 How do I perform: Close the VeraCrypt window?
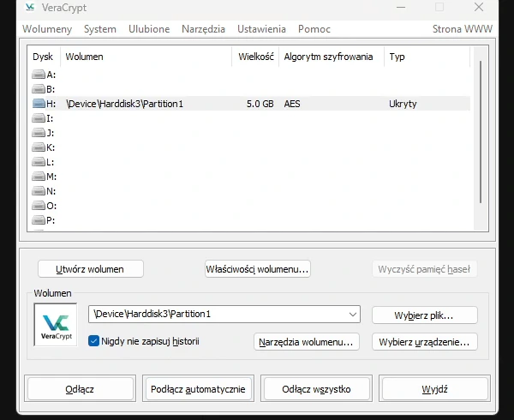click(x=479, y=7)
